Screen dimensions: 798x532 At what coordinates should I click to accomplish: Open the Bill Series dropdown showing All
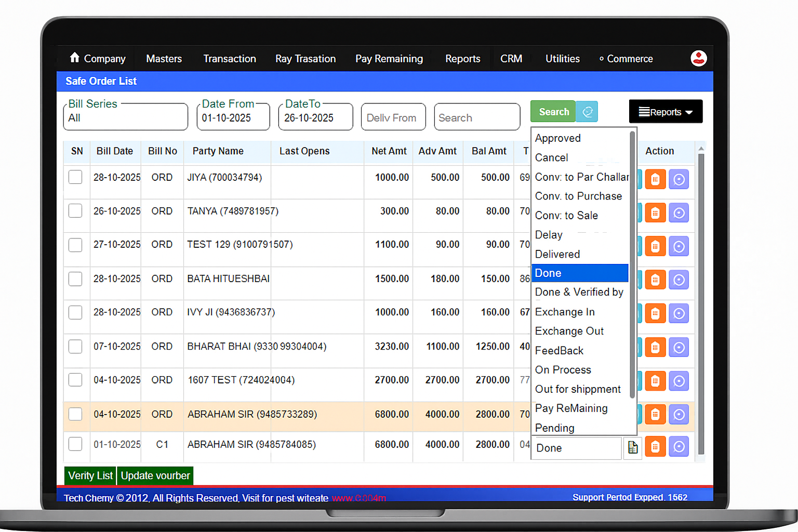tap(125, 118)
